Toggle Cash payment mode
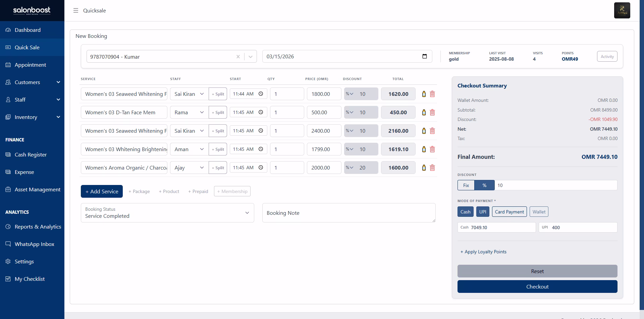 466,212
